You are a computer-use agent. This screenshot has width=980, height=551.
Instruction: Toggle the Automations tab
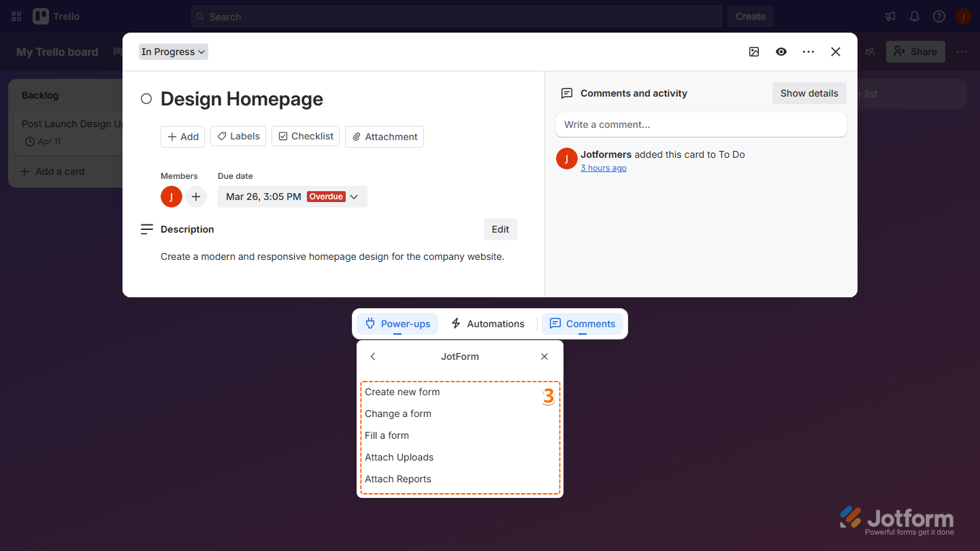click(487, 324)
